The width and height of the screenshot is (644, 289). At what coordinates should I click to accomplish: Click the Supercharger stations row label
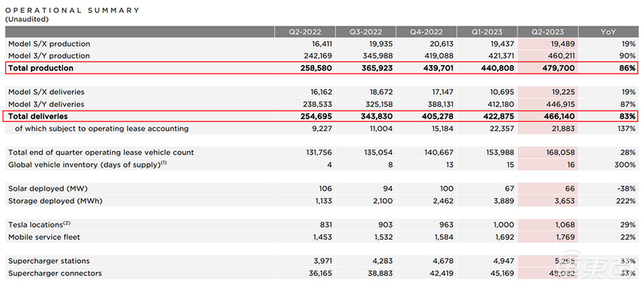click(x=49, y=261)
